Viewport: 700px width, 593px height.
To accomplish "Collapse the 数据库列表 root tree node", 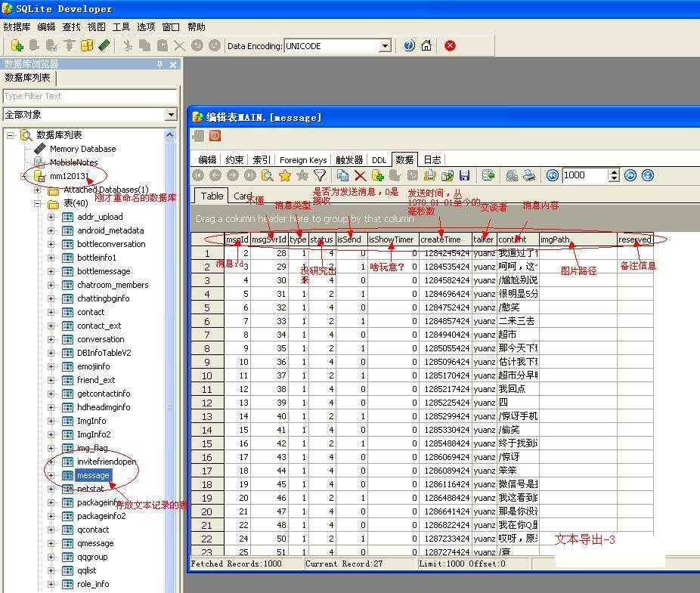I will (11, 135).
